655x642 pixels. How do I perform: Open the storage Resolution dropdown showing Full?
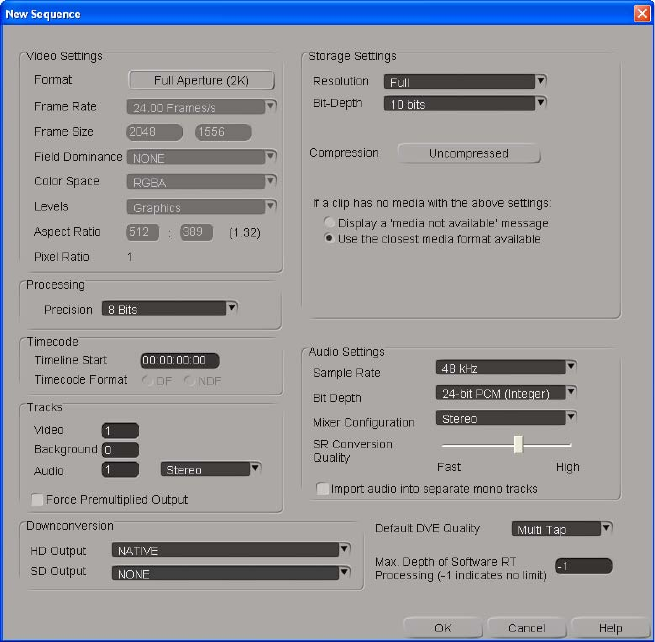tap(465, 81)
